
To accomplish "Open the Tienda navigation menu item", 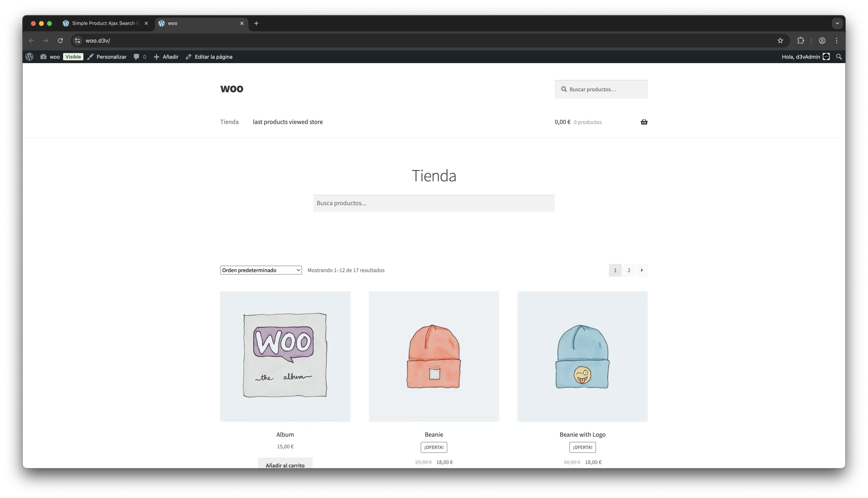I will (x=229, y=122).
